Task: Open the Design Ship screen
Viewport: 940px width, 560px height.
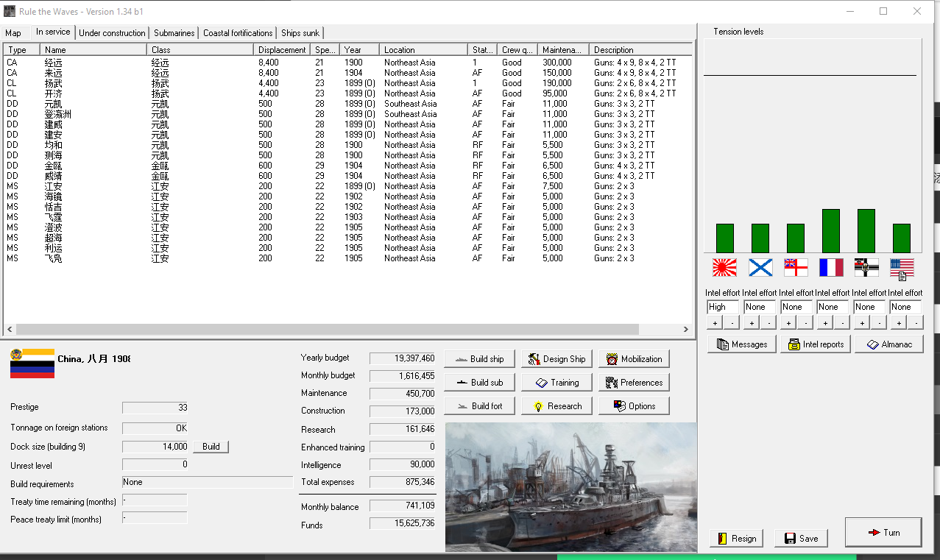Action: click(x=556, y=359)
